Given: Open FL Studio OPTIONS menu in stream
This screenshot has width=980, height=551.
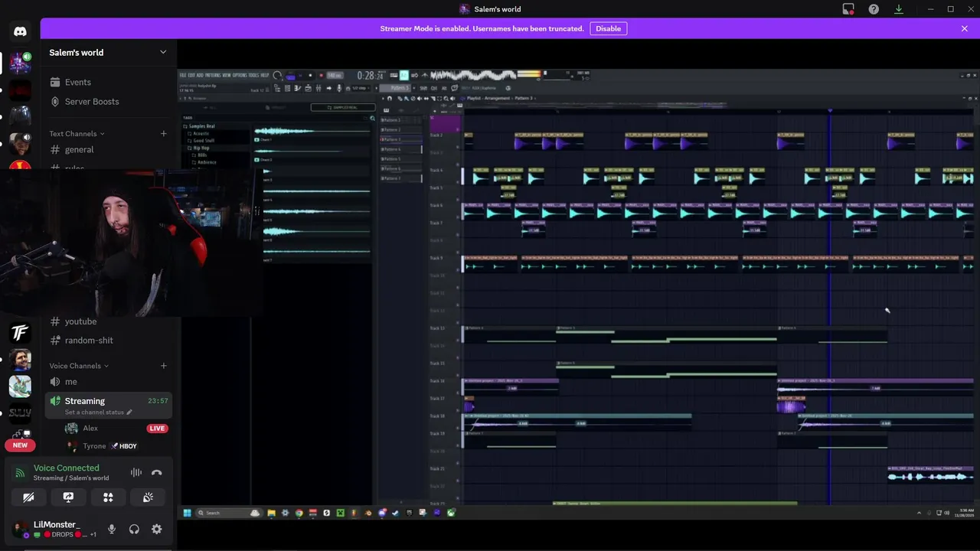Looking at the screenshot, I should tap(240, 75).
